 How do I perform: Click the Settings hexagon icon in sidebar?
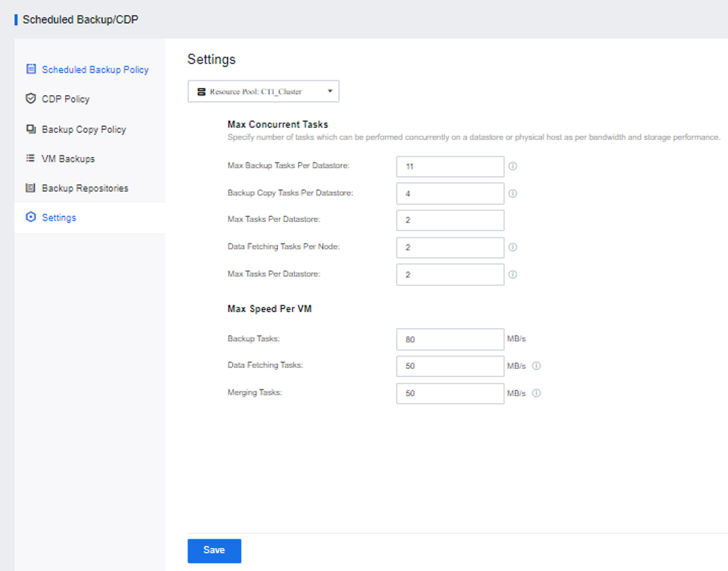(x=31, y=217)
